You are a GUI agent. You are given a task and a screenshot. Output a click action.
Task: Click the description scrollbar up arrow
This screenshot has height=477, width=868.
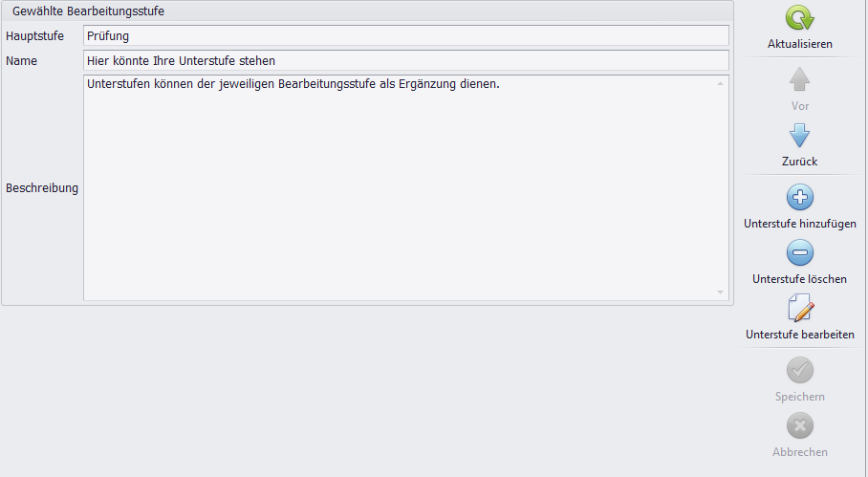[721, 85]
